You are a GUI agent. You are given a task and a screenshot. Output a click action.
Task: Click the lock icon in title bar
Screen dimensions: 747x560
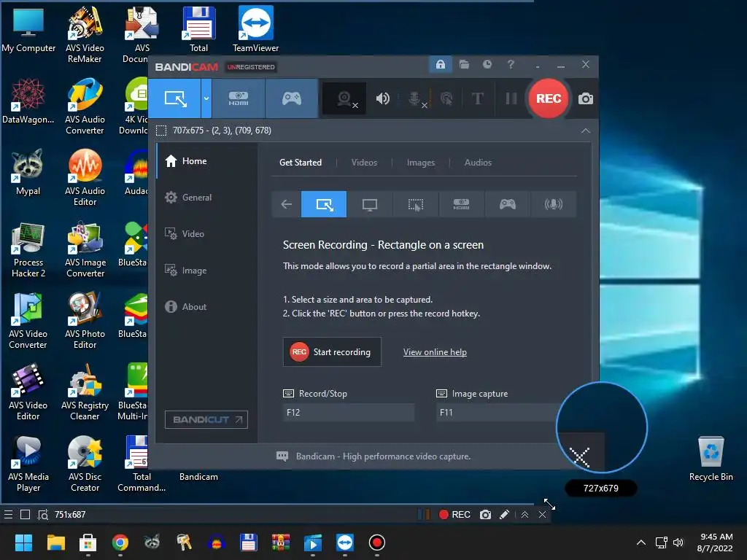pyautogui.click(x=440, y=64)
